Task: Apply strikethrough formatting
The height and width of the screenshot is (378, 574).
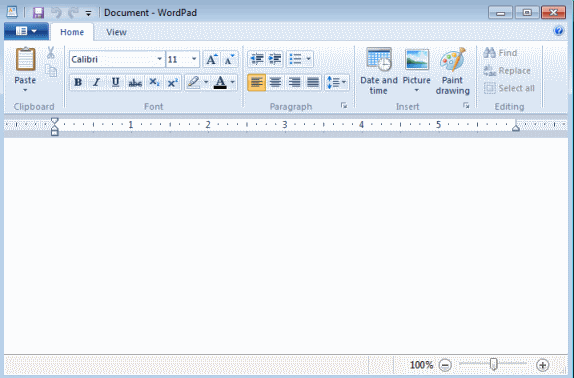Action: [135, 83]
